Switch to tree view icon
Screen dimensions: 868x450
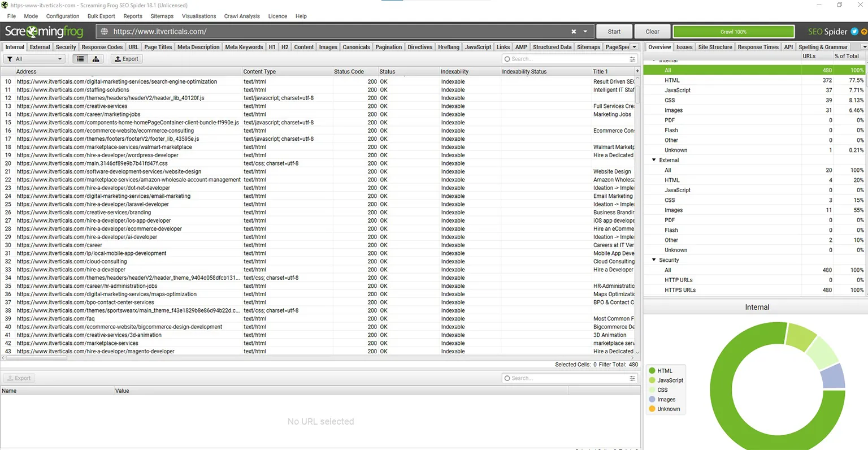tap(96, 59)
